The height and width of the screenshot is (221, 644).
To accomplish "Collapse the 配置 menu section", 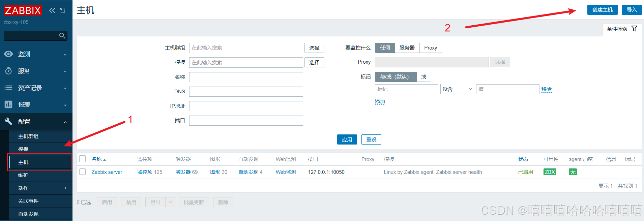I will pyautogui.click(x=65, y=122).
